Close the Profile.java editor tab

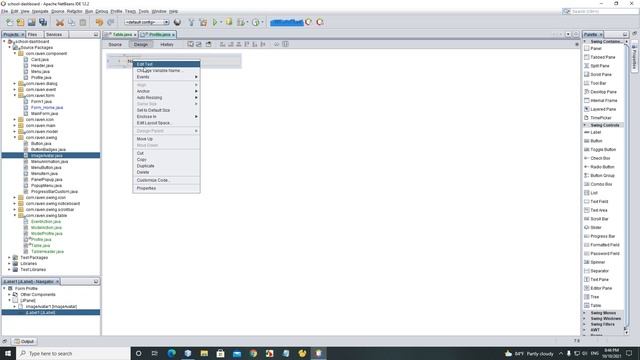(x=173, y=35)
